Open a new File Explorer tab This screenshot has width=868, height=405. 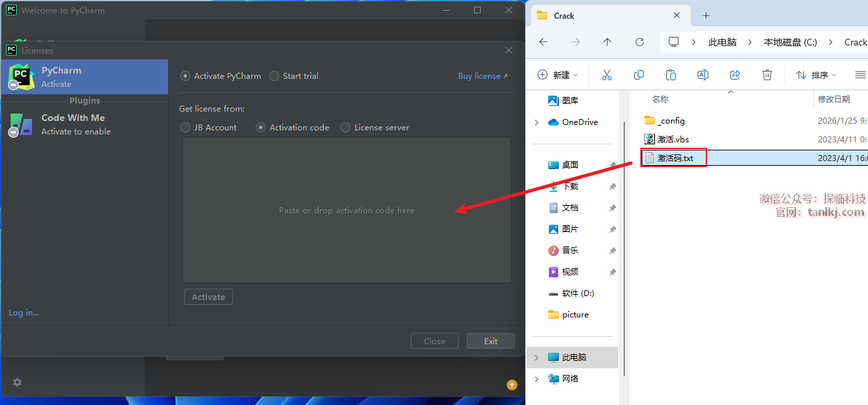click(706, 15)
